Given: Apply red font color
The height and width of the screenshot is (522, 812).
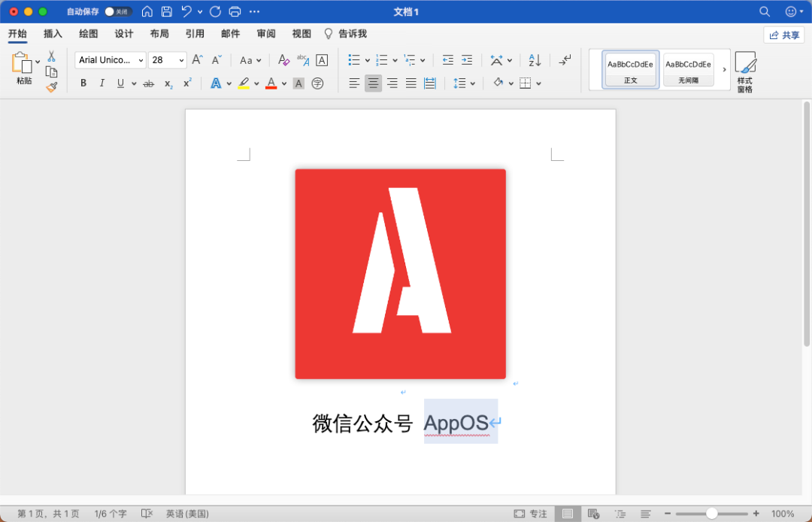Looking at the screenshot, I should coord(271,83).
